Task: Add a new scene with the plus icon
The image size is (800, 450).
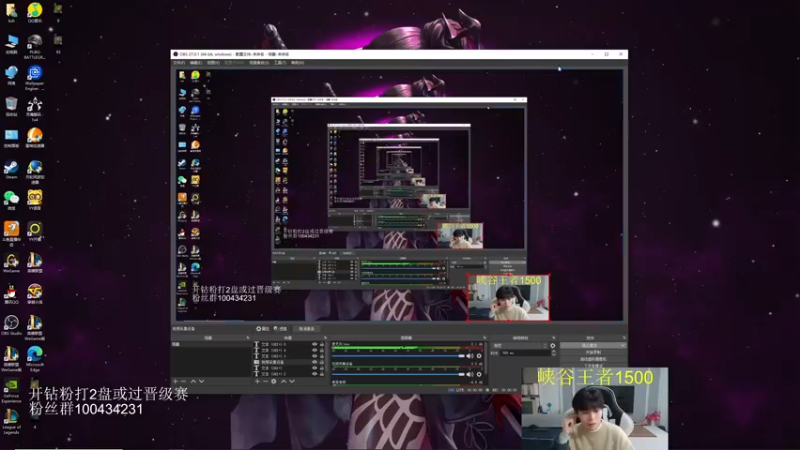Action: (176, 381)
